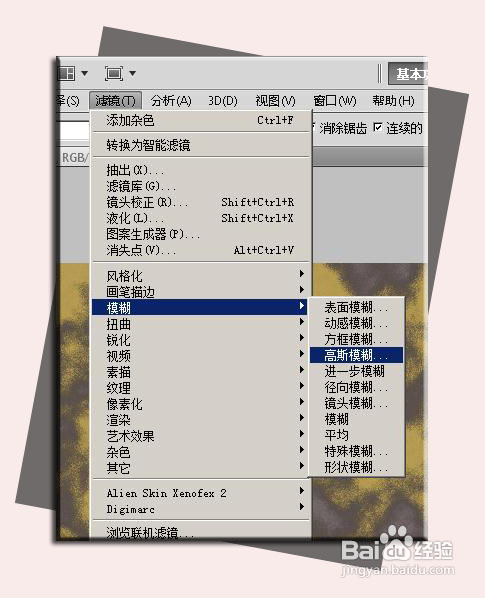Open 消失点(V)... filter
The width and height of the screenshot is (485, 598).
pyautogui.click(x=201, y=250)
